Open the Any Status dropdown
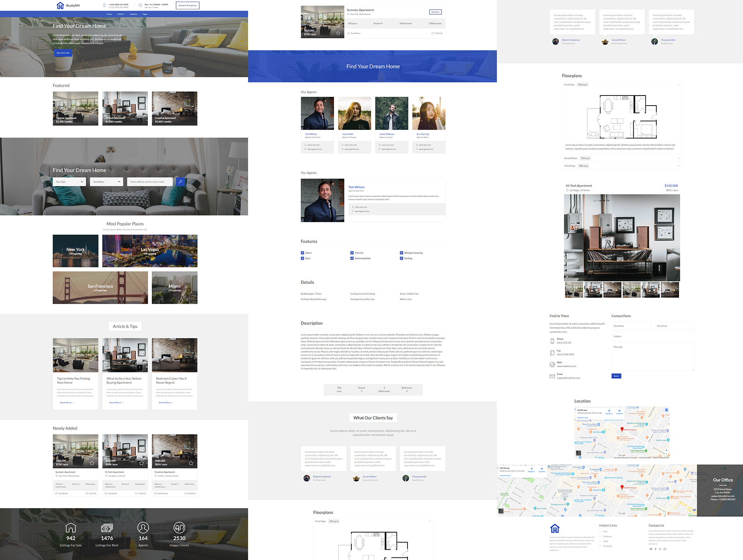 [106, 182]
